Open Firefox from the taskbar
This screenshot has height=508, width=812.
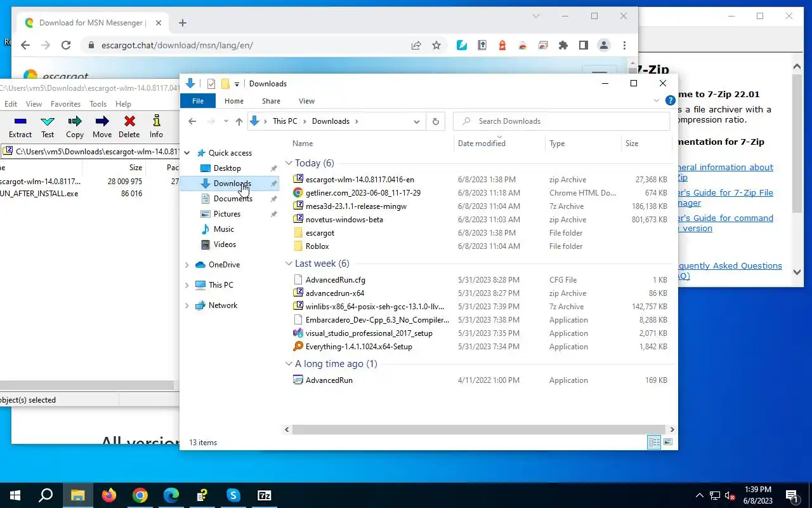pyautogui.click(x=109, y=495)
